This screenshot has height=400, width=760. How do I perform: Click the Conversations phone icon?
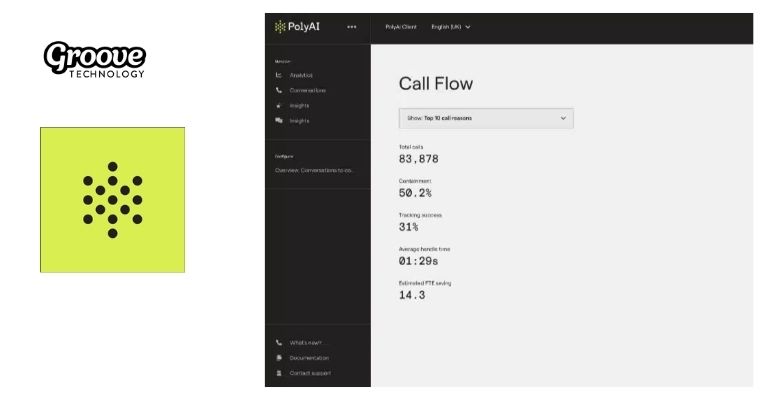coord(279,90)
